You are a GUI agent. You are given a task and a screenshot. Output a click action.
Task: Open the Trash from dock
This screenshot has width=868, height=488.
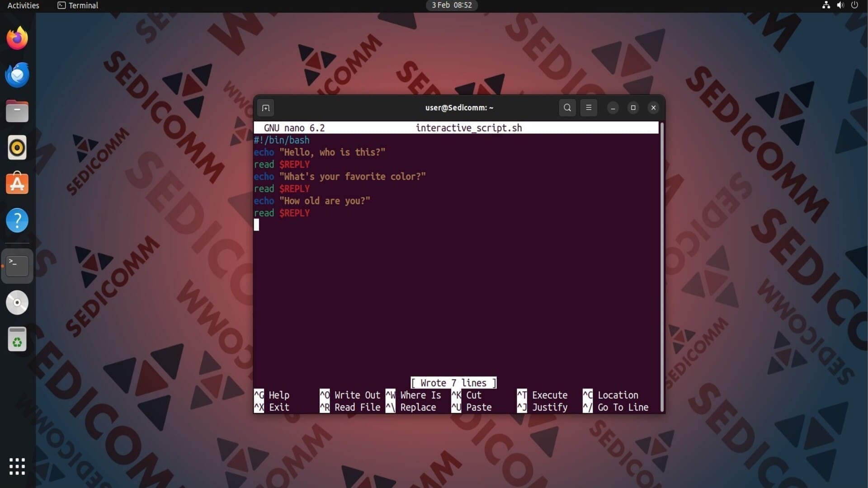(x=17, y=339)
